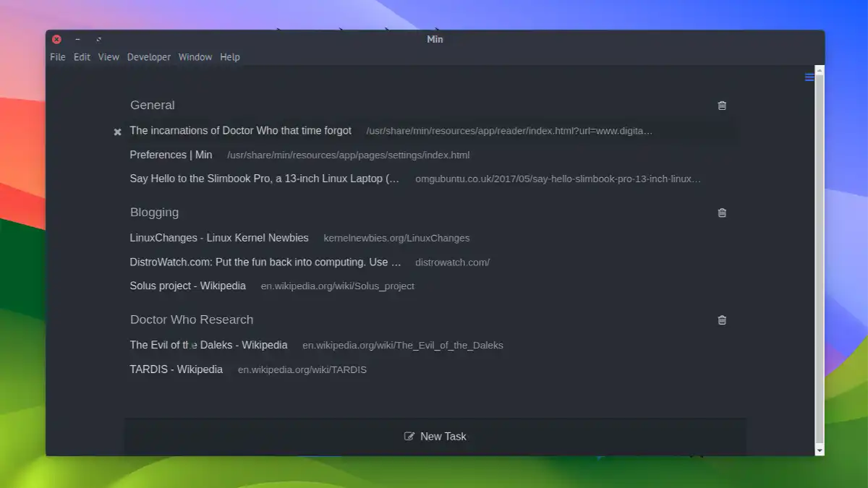
Task: Click the vertical scrollbar on the right
Action: click(x=819, y=260)
